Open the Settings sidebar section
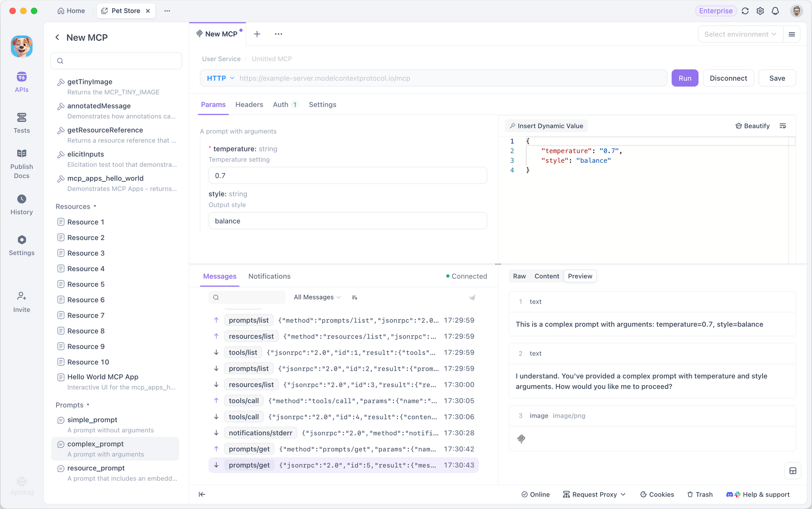This screenshot has height=509, width=812. [22, 245]
